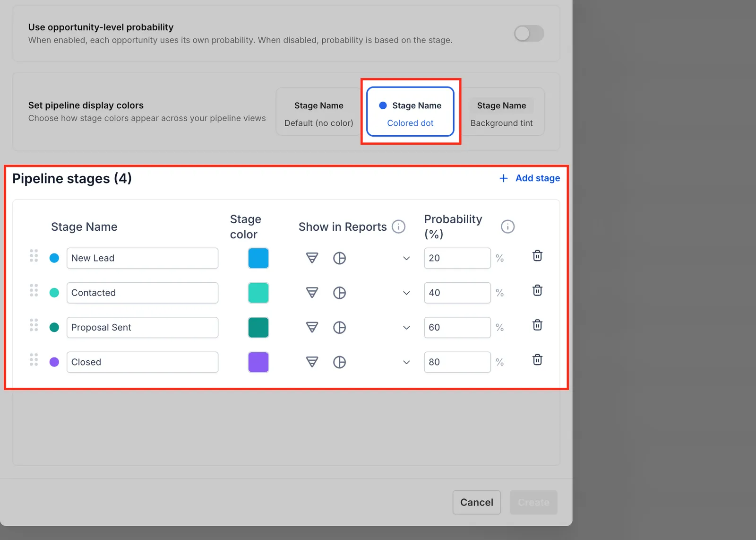Screen dimensions: 756x540
Task: Open the teal color swatch for Proposal Sent
Action: (x=258, y=327)
